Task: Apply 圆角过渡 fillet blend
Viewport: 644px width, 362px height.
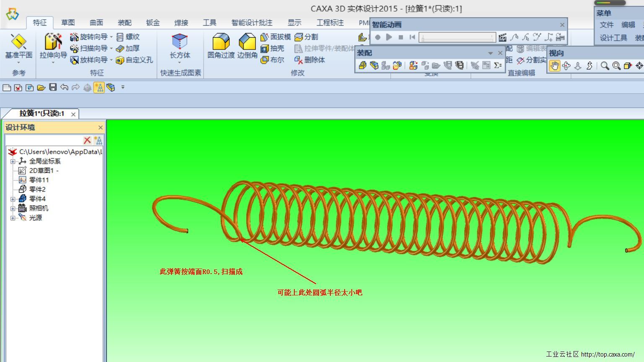Action: pos(221,46)
